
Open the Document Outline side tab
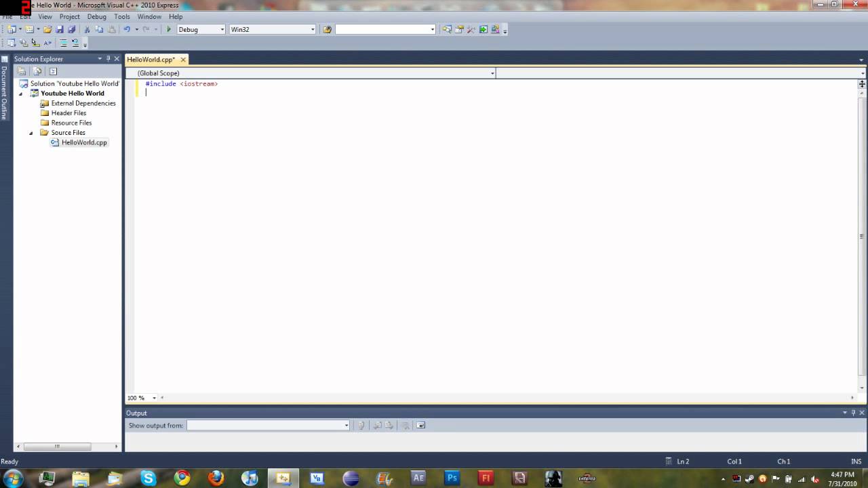point(4,89)
